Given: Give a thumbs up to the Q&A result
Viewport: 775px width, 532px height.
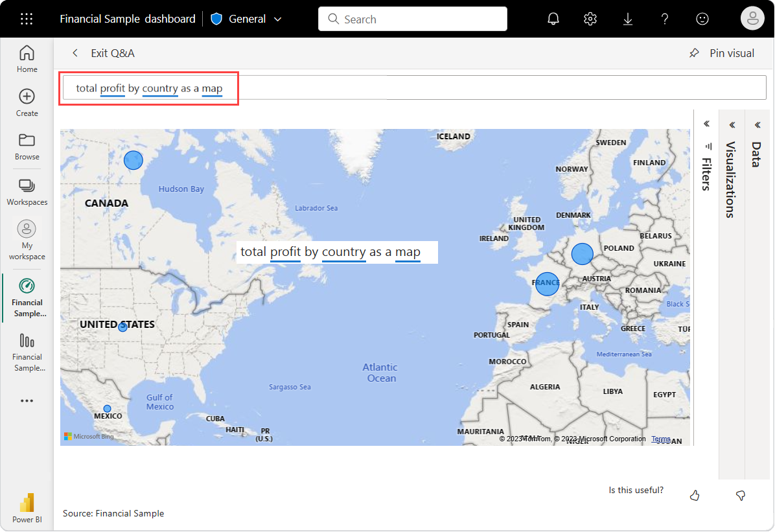Looking at the screenshot, I should point(694,495).
